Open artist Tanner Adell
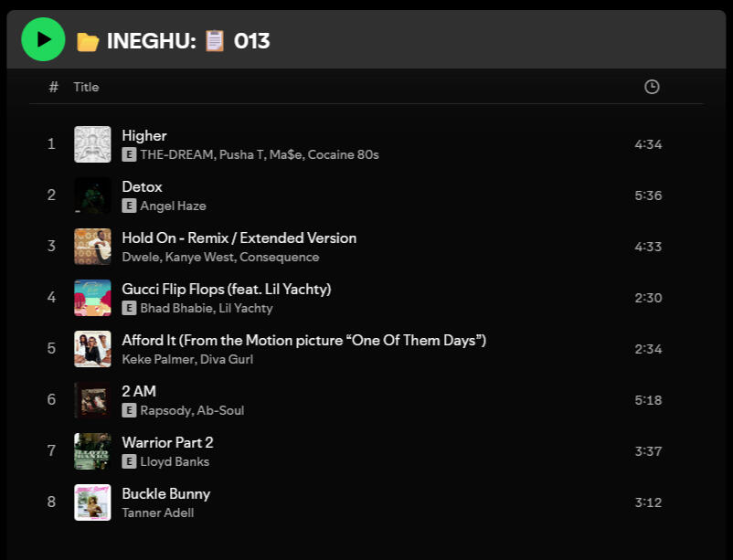Image resolution: width=733 pixels, height=560 pixels. [x=158, y=513]
